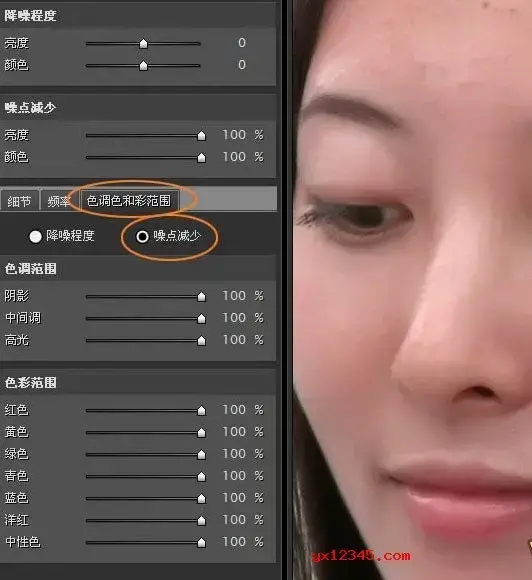Image resolution: width=532 pixels, height=580 pixels.
Task: Click the 洋红 slider handle
Action: pyautogui.click(x=202, y=520)
